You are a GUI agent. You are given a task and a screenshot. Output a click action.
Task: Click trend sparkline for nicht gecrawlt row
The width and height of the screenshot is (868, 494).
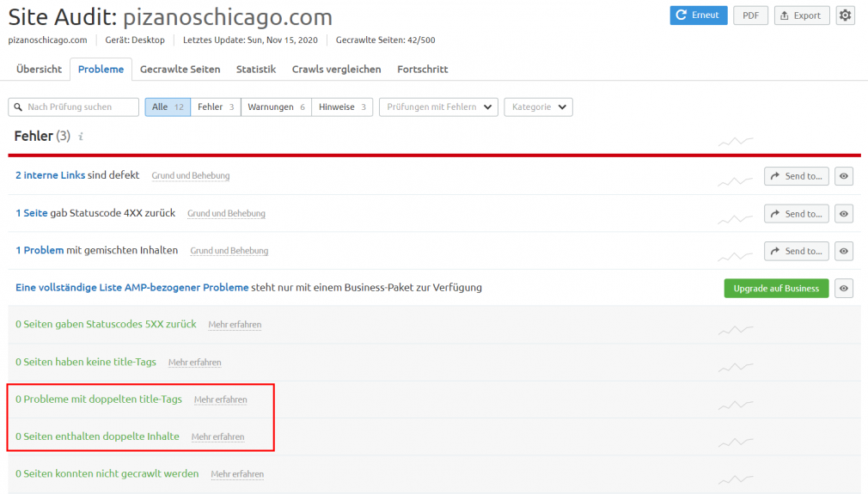[736, 479]
